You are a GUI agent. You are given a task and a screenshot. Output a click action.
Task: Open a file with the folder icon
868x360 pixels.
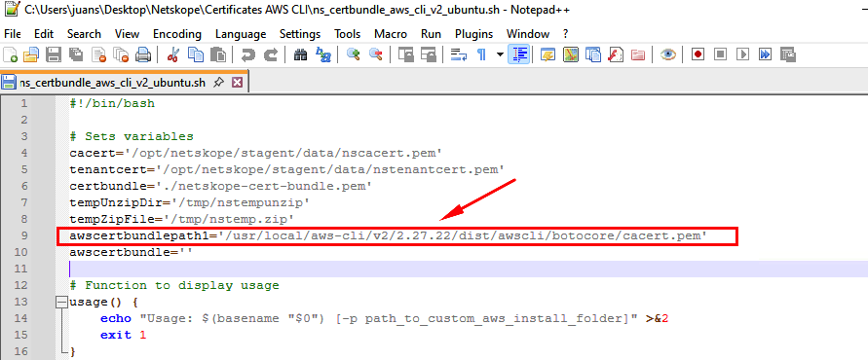31,54
